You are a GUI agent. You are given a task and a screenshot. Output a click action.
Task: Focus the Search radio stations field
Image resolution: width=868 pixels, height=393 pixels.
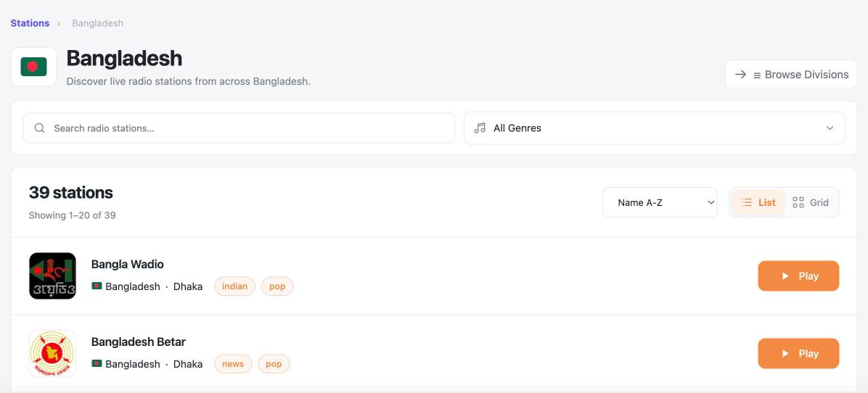(239, 128)
